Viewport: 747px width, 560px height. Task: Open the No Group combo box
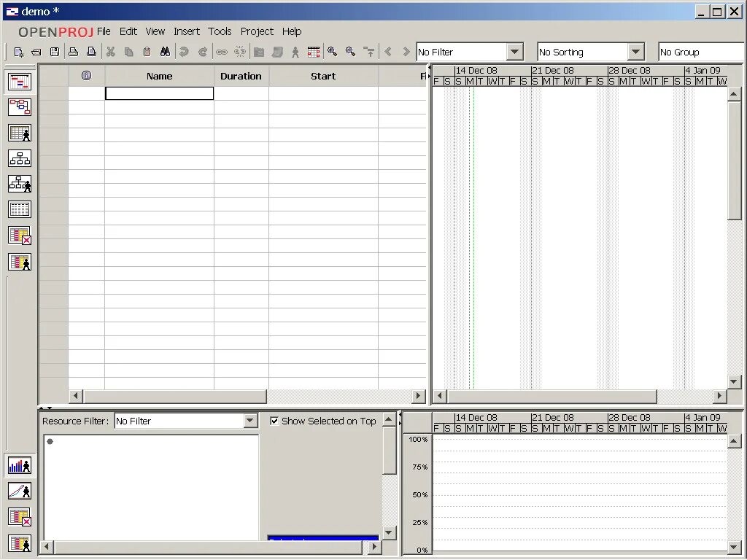click(x=701, y=52)
